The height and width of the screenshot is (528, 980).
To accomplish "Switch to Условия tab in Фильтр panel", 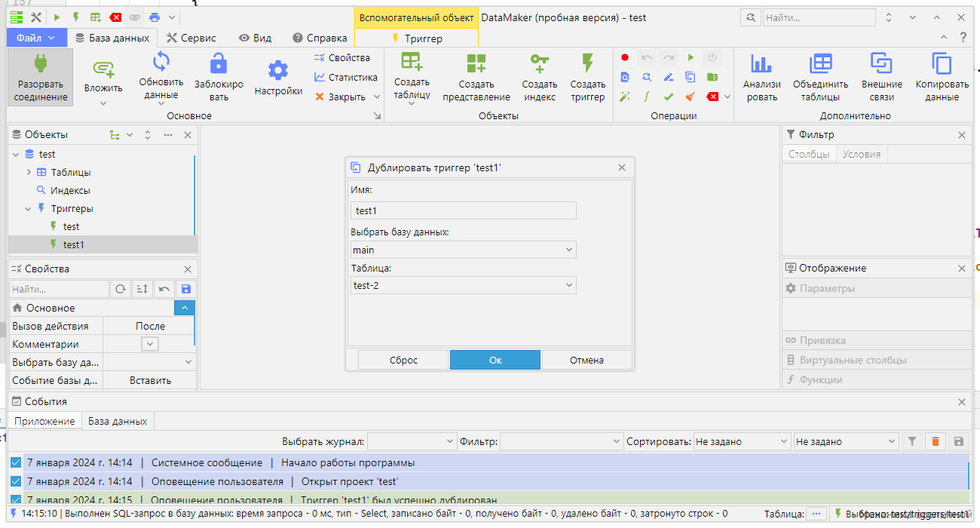I will pyautogui.click(x=862, y=154).
